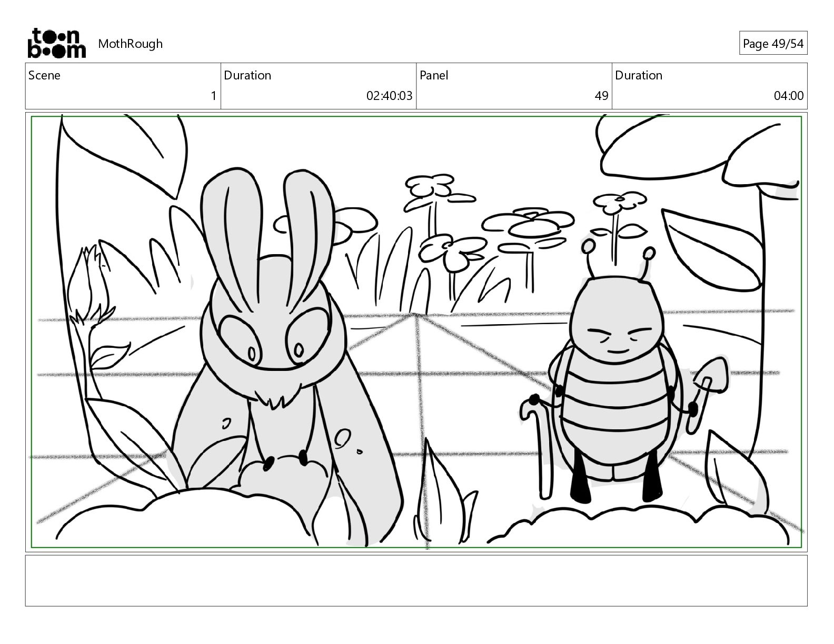The width and height of the screenshot is (834, 644).
Task: Click the Toon Boom logo
Action: (56, 43)
